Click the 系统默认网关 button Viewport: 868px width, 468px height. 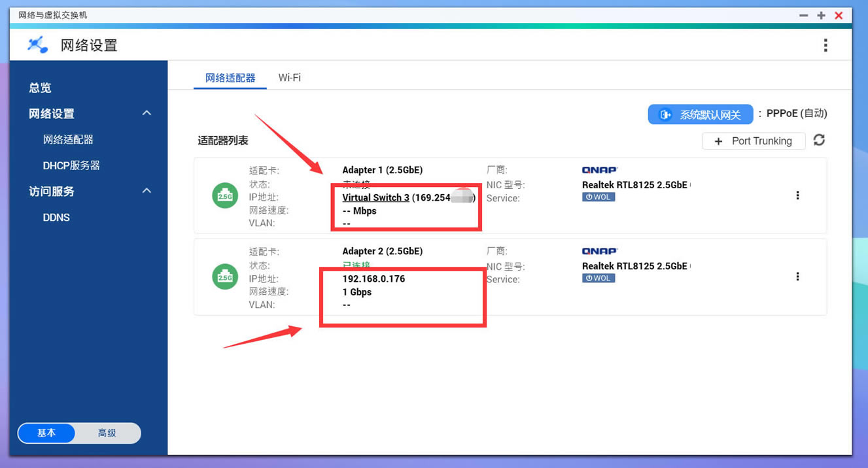[701, 114]
